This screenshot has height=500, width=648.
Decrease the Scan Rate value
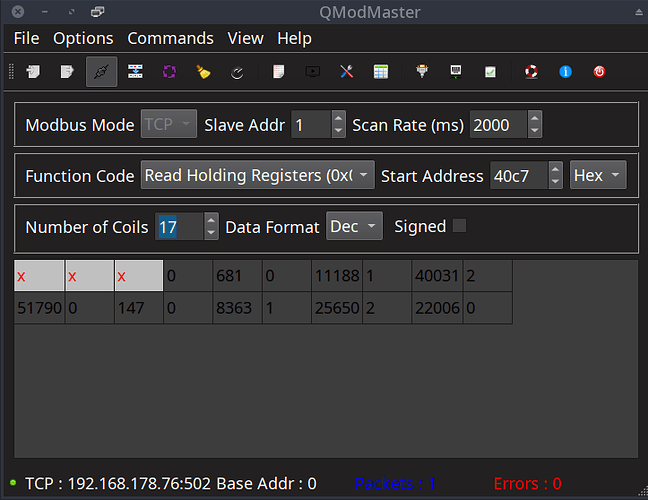point(534,131)
